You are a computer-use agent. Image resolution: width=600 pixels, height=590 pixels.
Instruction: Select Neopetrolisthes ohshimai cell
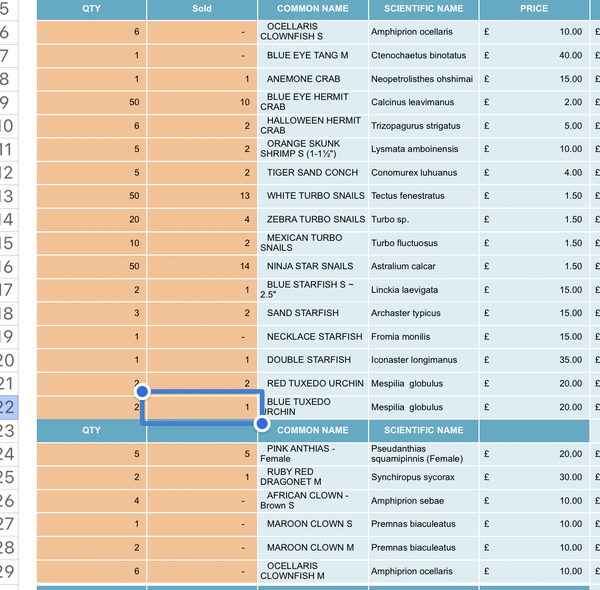click(x=424, y=79)
